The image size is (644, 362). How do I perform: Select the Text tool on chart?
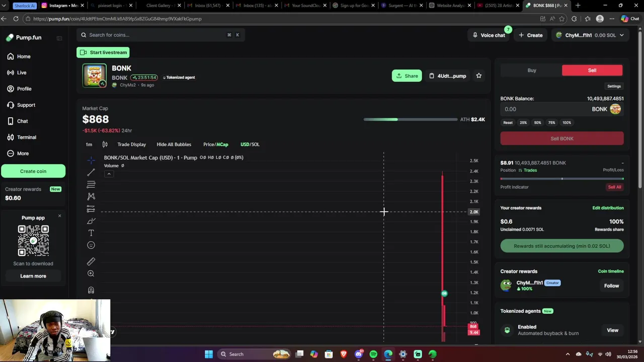(x=91, y=233)
